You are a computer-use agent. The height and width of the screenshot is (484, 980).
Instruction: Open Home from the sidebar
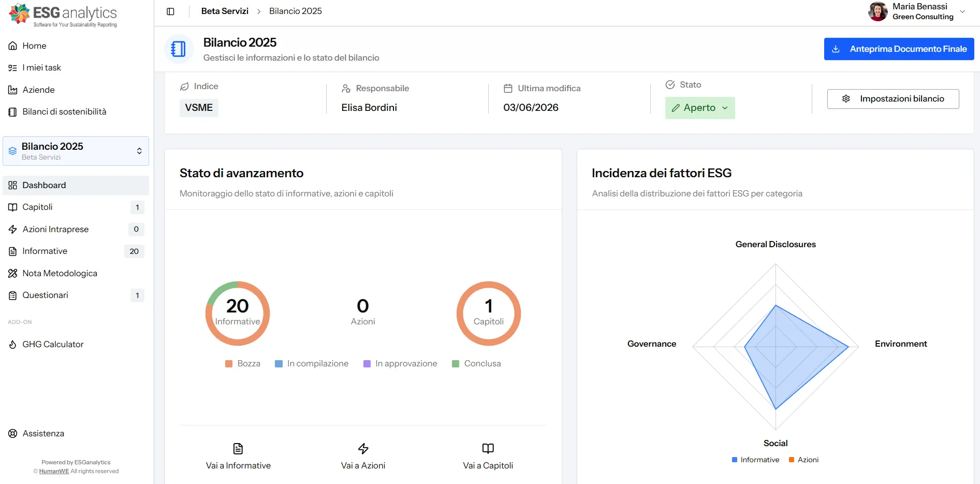76,46
